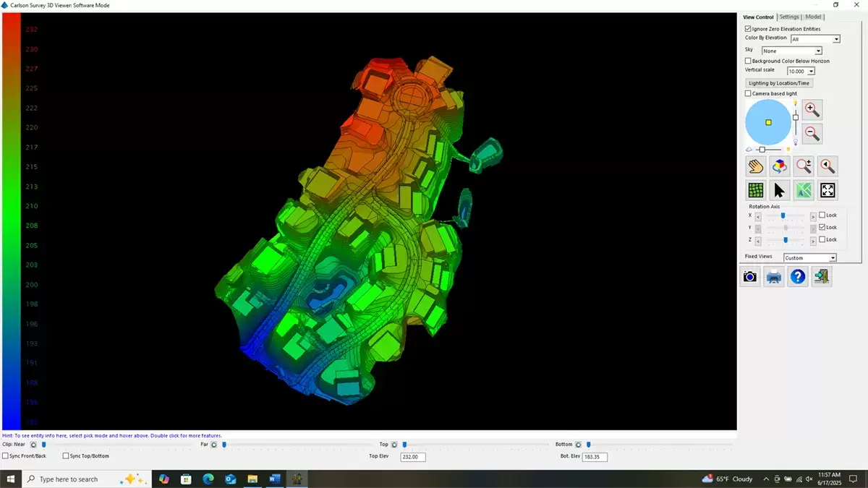Uncheck Ignore Zero Elevation Entities
Screen dimensions: 868x488
pyautogui.click(x=748, y=29)
